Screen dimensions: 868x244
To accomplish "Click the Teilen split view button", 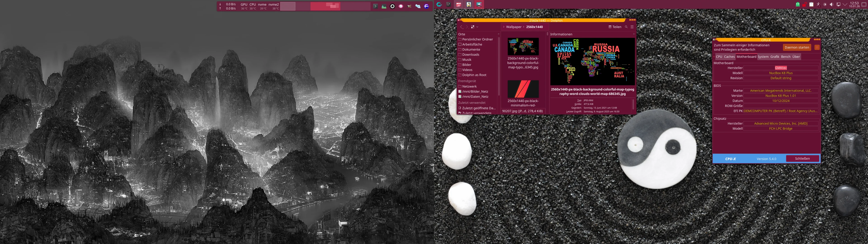I will [615, 27].
